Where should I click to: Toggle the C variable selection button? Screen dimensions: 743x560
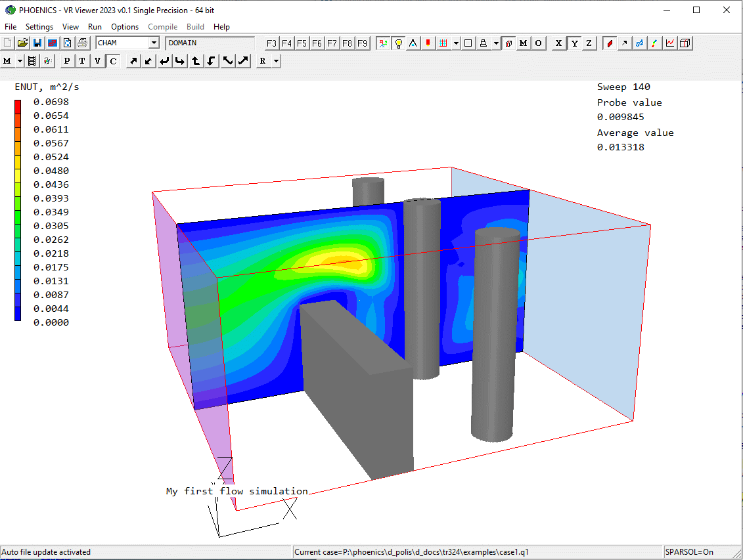tap(113, 61)
